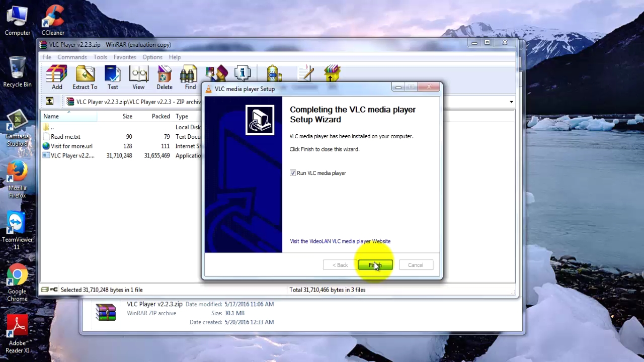Click Finish in VLC setup wizard
This screenshot has height=362, width=644.
coord(375,265)
